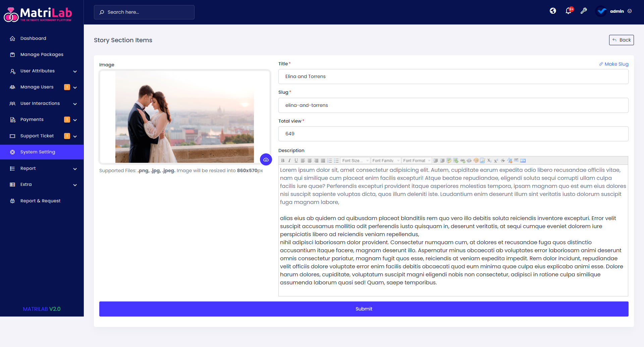Open the text color palette icon

[476, 160]
